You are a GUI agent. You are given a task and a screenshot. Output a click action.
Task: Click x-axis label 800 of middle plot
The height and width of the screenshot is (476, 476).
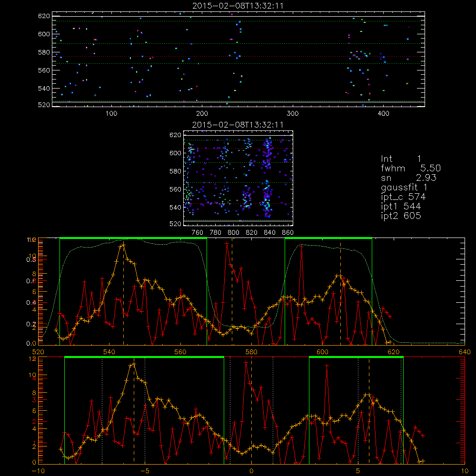tap(233, 233)
